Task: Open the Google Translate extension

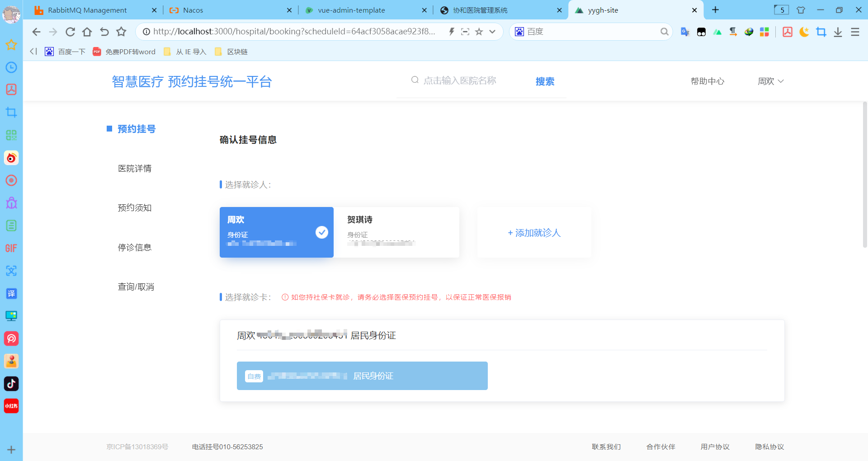Action: tap(684, 32)
